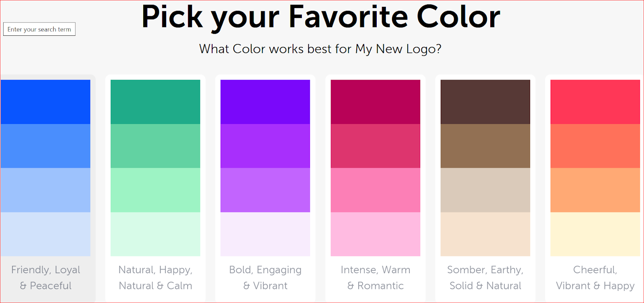Choose the "Intense, Warm & Romantic" label
Viewport: 644px width, 303px height.
(375, 278)
